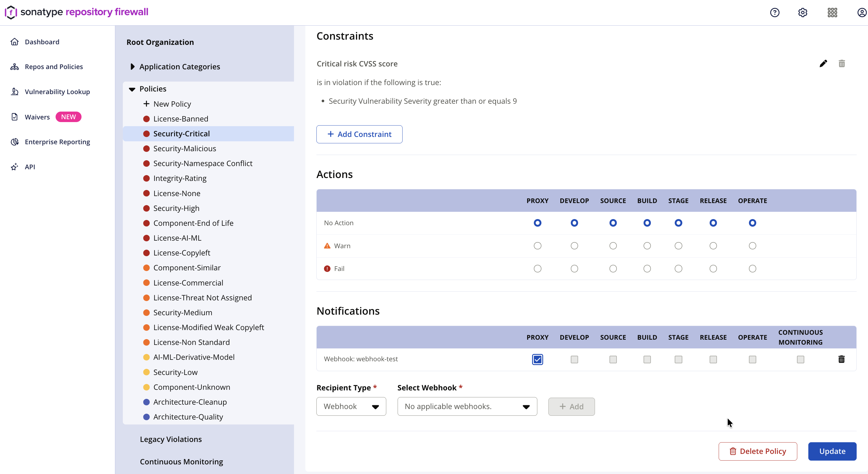Click the orange Warn triangle icon
The width and height of the screenshot is (868, 474).
pyautogui.click(x=327, y=246)
